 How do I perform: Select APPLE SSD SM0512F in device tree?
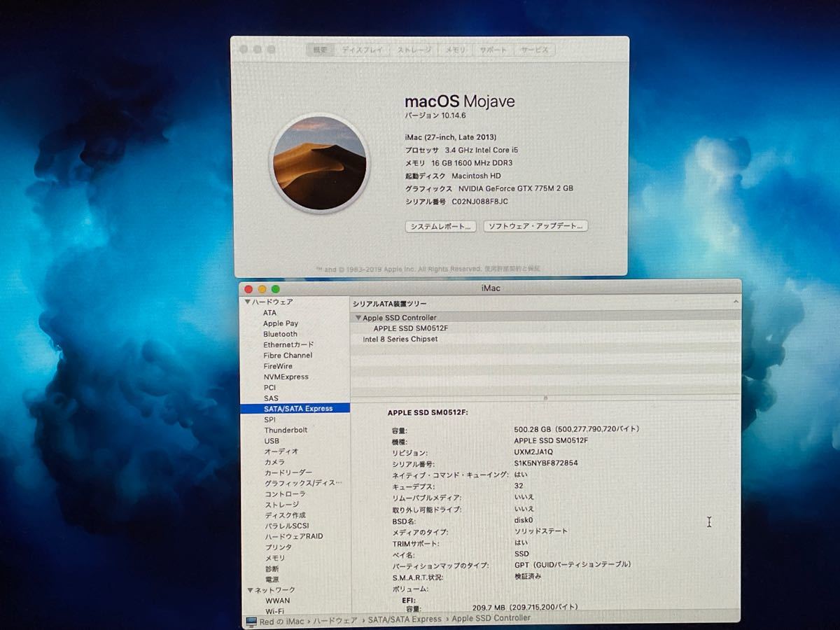(x=411, y=328)
